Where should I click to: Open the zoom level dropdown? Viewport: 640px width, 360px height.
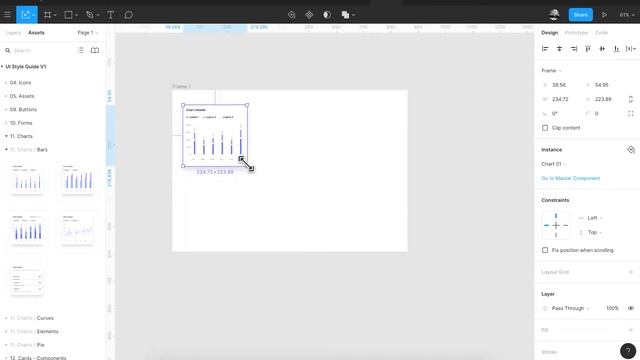point(627,15)
